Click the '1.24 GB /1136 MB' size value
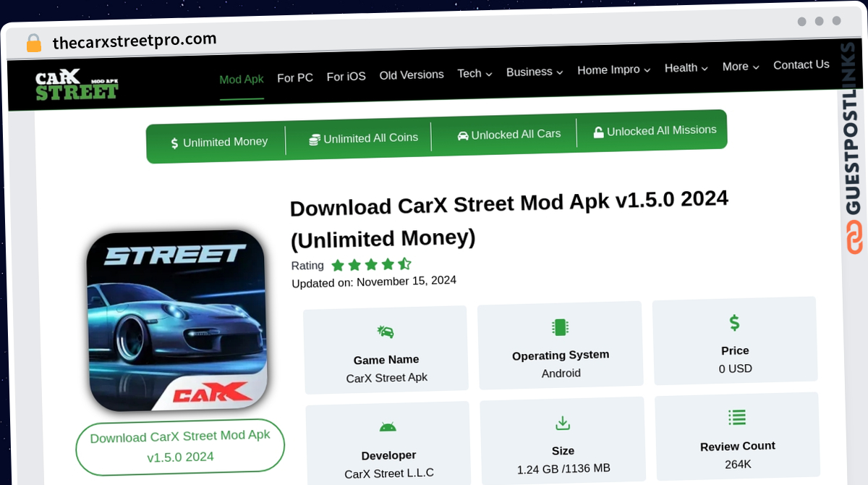Image resolution: width=868 pixels, height=485 pixels. [x=564, y=469]
